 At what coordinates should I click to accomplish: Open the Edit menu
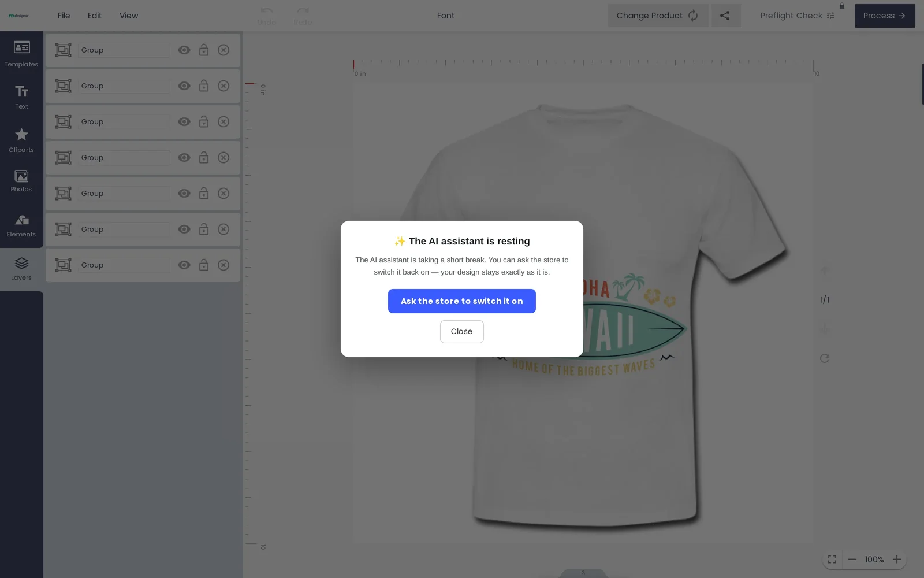click(x=95, y=16)
